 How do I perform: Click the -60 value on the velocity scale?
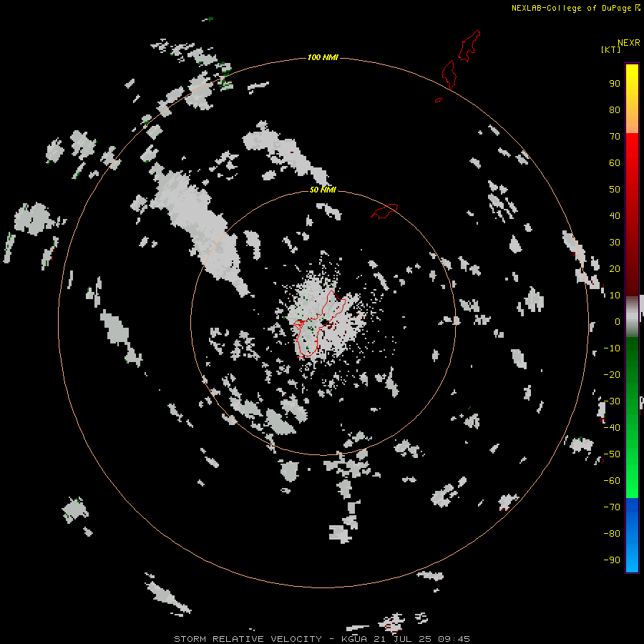click(x=612, y=481)
